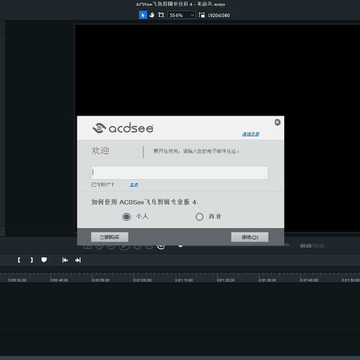The width and height of the screenshot is (360, 360).
Task: Open the blue link below dialog close button
Action: pos(250,134)
